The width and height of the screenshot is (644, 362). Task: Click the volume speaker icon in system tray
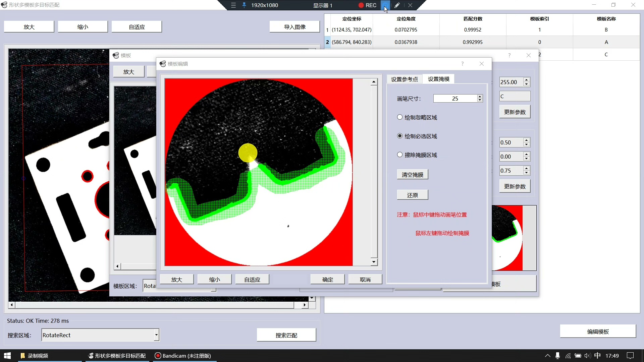[x=587, y=356]
